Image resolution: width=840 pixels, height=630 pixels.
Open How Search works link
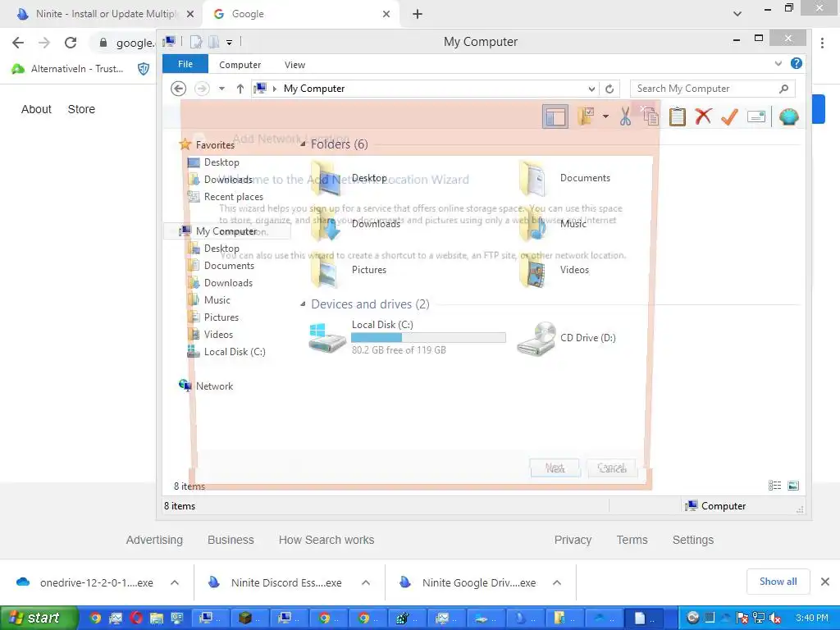pyautogui.click(x=326, y=540)
